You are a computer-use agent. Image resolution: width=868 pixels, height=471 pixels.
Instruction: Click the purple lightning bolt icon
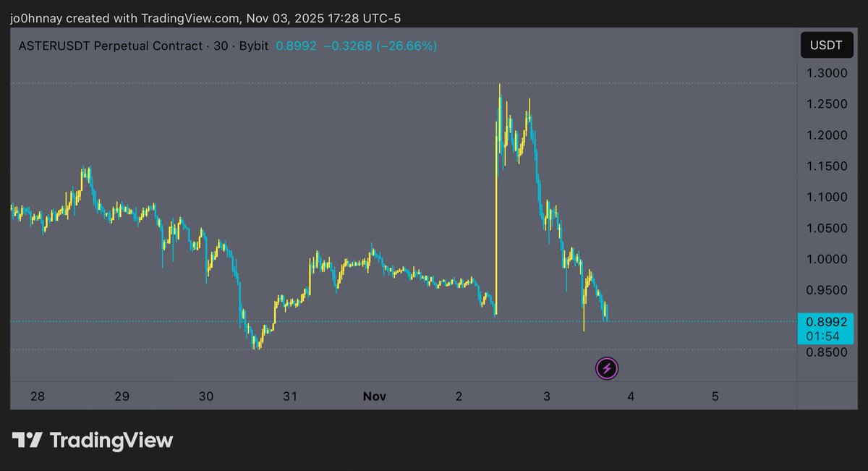pyautogui.click(x=607, y=368)
